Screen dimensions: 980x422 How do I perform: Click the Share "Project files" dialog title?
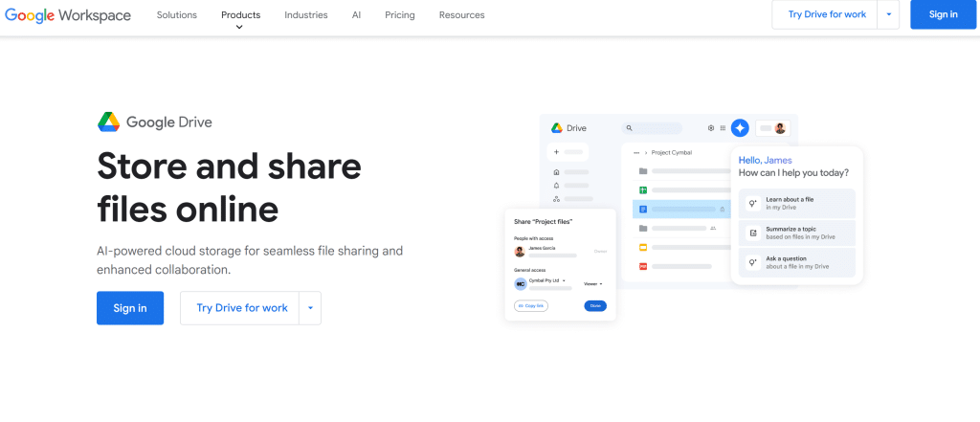pos(544,222)
